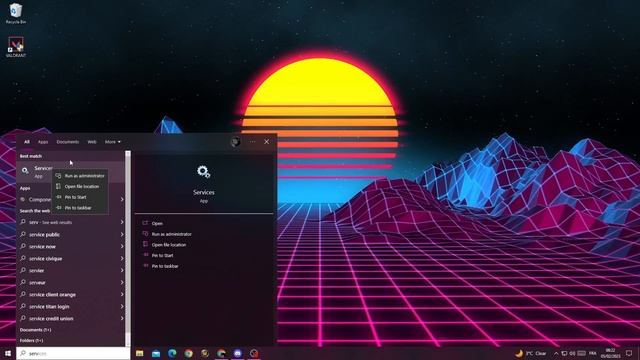The width and height of the screenshot is (640, 360).
Task: Choose Run as administrator in the context menu
Action: (x=80, y=176)
